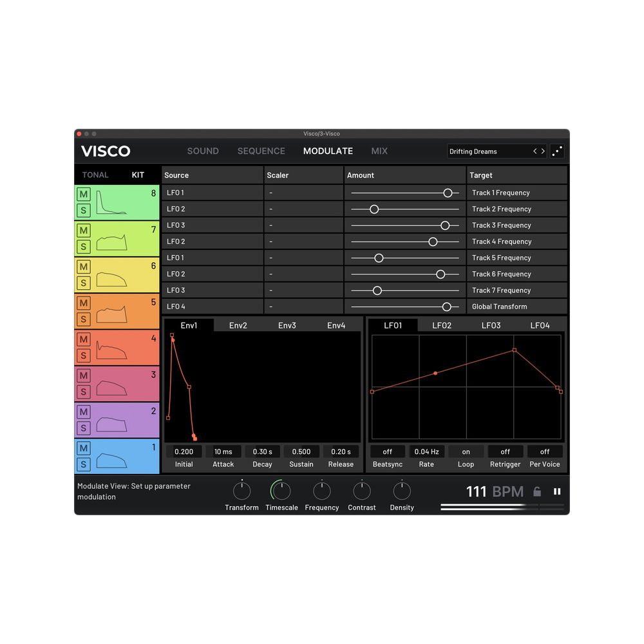Viewport: 644px width, 644px height.
Task: Switch to TONAL mode
Action: tap(95, 175)
